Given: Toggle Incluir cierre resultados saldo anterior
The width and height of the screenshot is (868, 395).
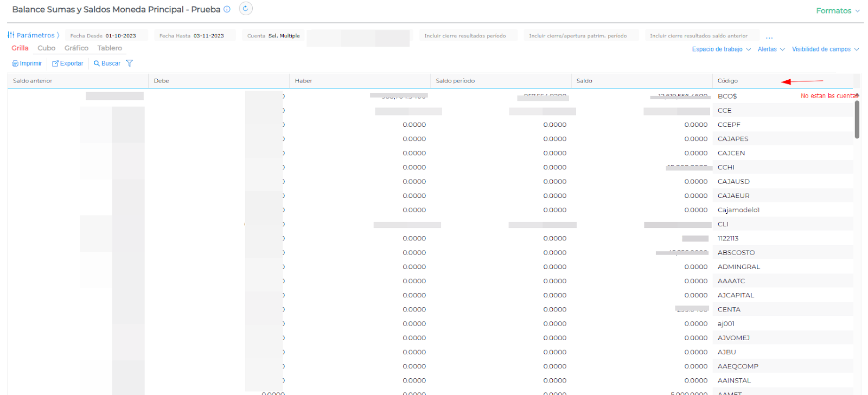Looking at the screenshot, I should coord(698,36).
